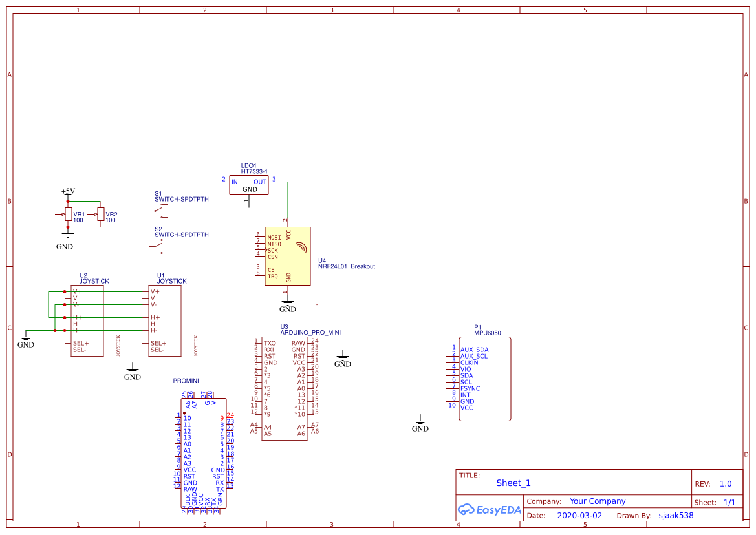This screenshot has height=535, width=756.
Task: Select joystick component U1
Action: tap(165, 320)
